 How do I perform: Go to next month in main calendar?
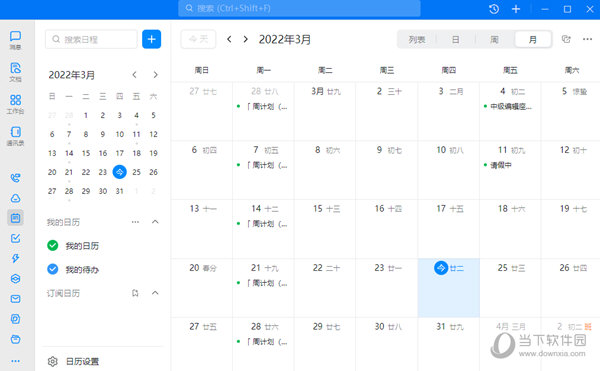246,39
